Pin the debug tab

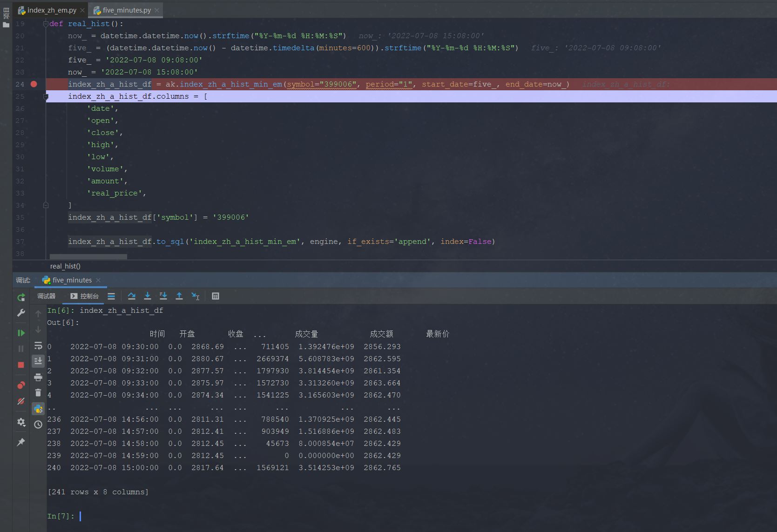click(x=21, y=442)
